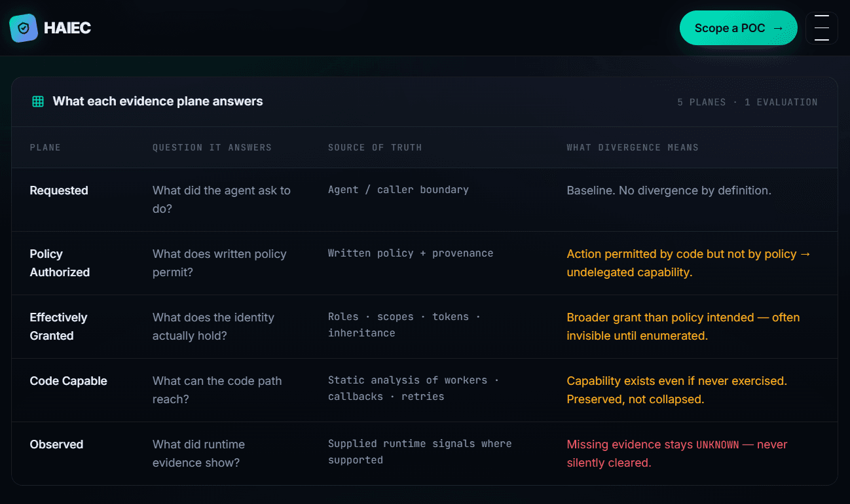Click the WHAT DIVERGENCE MEANS column header
The width and height of the screenshot is (850, 504).
coord(633,147)
